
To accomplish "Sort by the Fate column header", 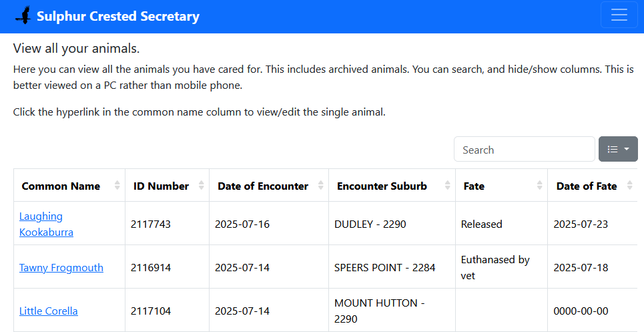I will (x=474, y=186).
